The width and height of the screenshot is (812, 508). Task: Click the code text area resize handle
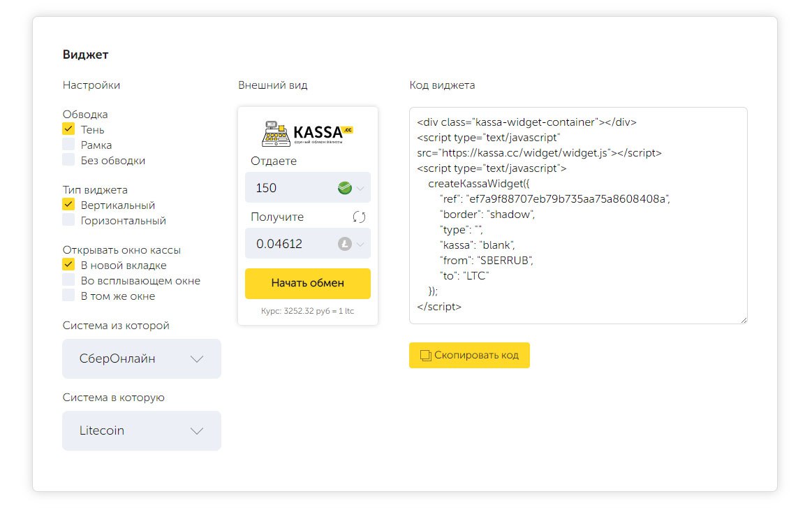point(744,320)
